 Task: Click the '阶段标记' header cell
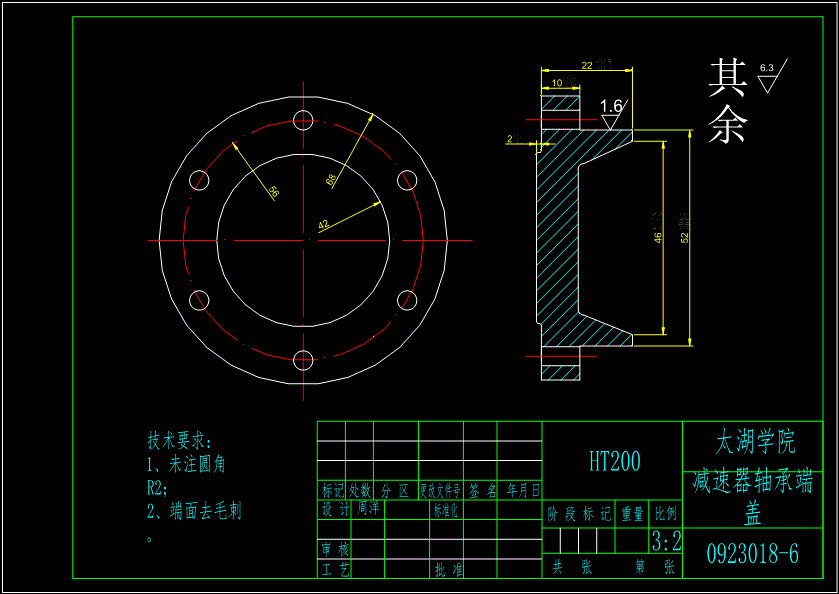(x=578, y=514)
